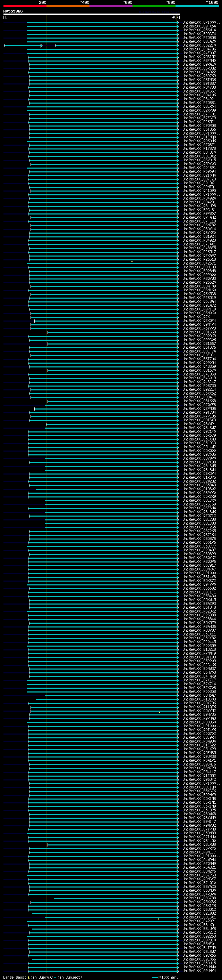The image size is (222, 980).
Task: Open the UniRef100_O81668 hit label
Action: (199, 401)
